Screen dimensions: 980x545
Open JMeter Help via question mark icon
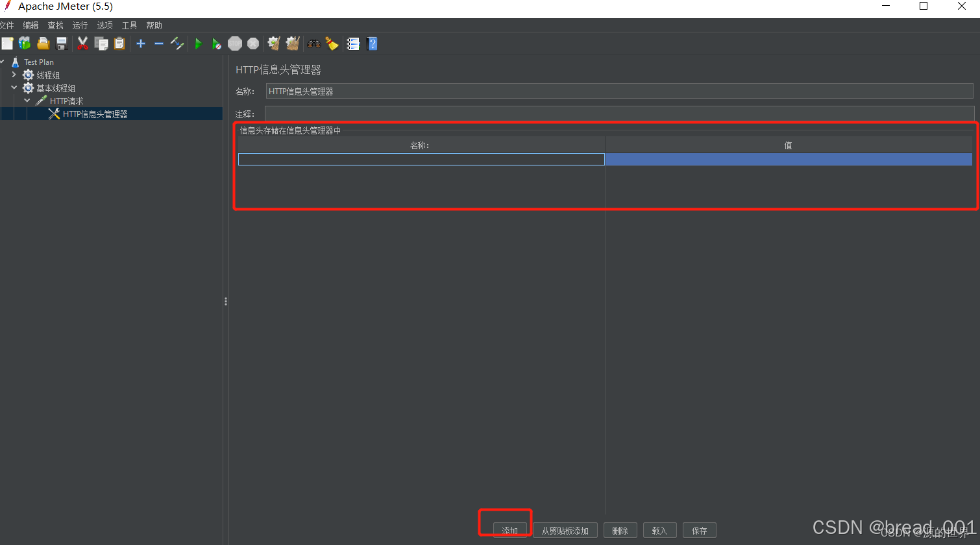372,43
